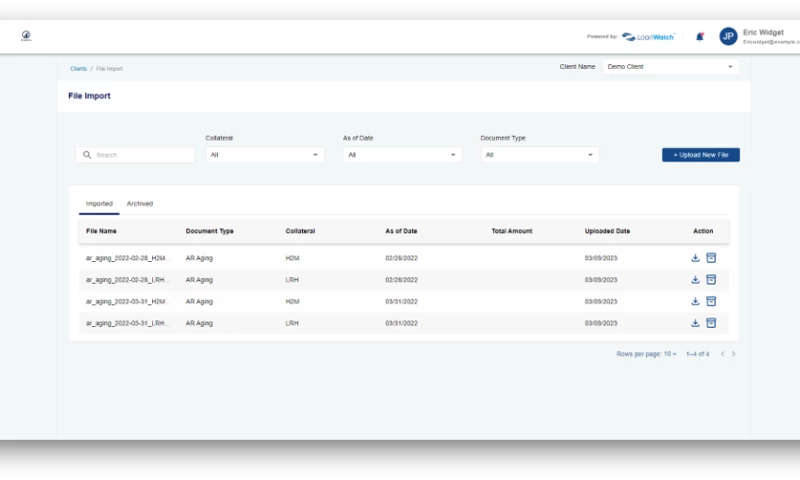Archive the ar_aging_2022-02-28_H2M file
The image size is (800, 480).
[711, 258]
